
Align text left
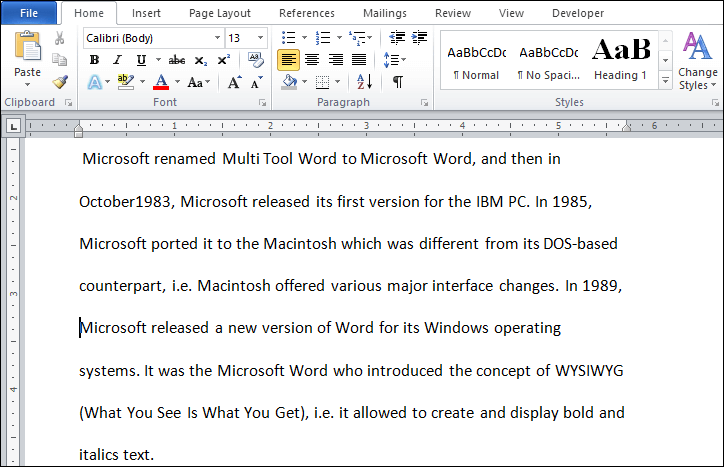click(289, 60)
